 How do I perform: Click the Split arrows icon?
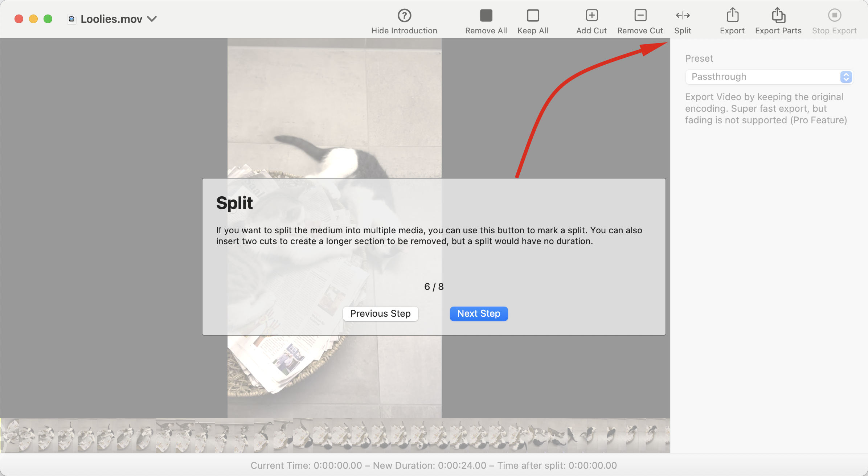(x=683, y=16)
